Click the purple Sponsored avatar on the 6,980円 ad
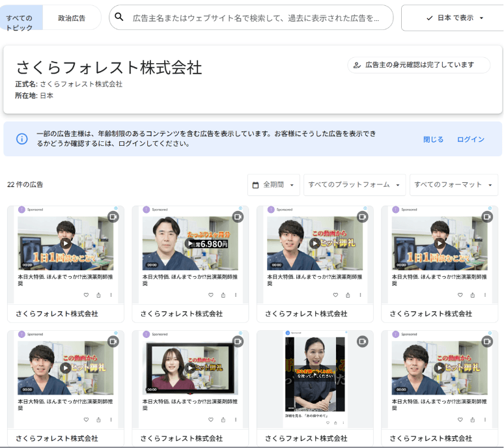 click(x=147, y=210)
